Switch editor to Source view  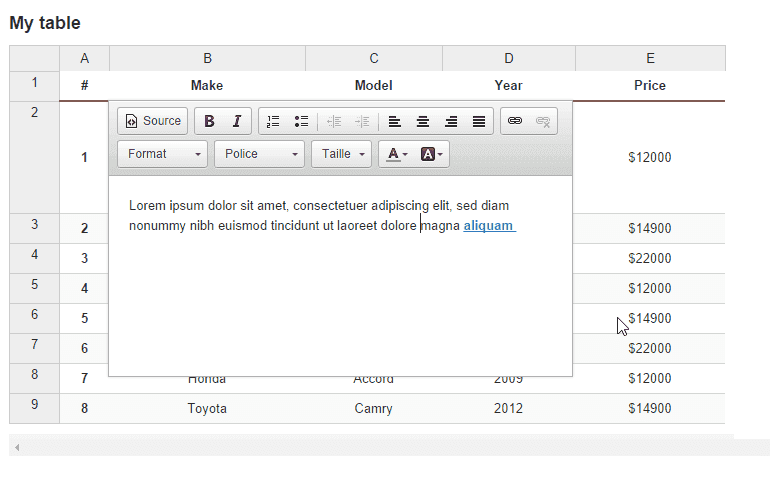coord(153,121)
